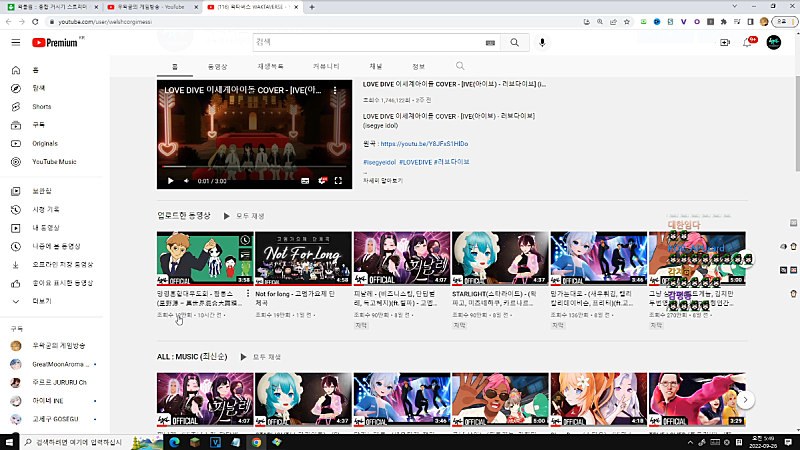The height and width of the screenshot is (450, 800).
Task: Open YouTube Music in the sidebar
Action: 51,162
